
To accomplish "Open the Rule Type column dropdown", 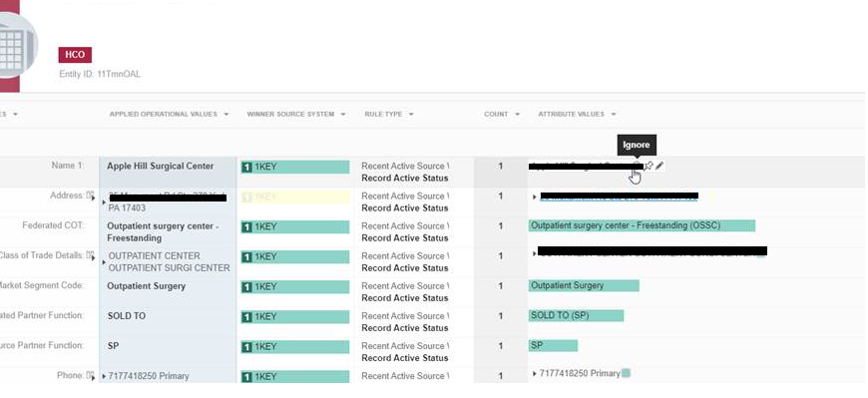I will pyautogui.click(x=411, y=114).
